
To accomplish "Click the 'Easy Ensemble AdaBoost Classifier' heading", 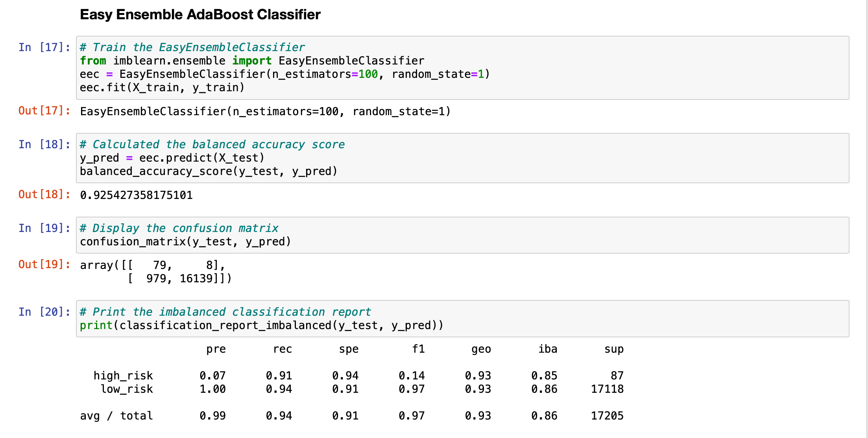I will pyautogui.click(x=200, y=15).
